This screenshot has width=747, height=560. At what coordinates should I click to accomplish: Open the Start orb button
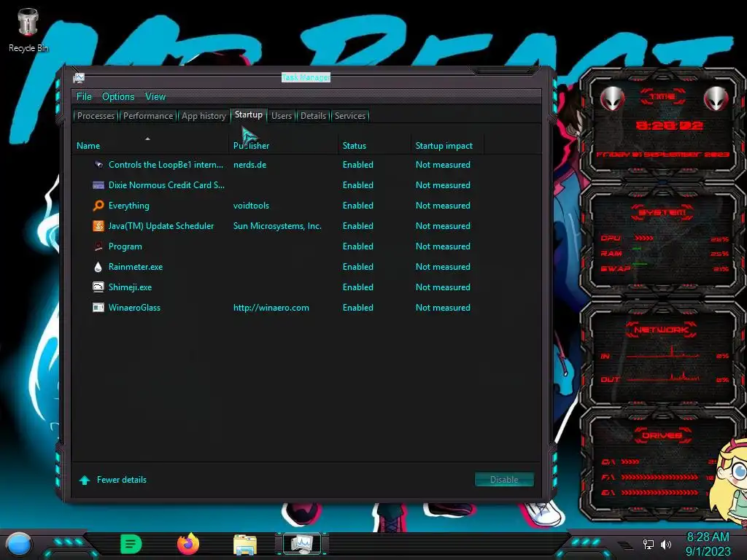tap(19, 545)
